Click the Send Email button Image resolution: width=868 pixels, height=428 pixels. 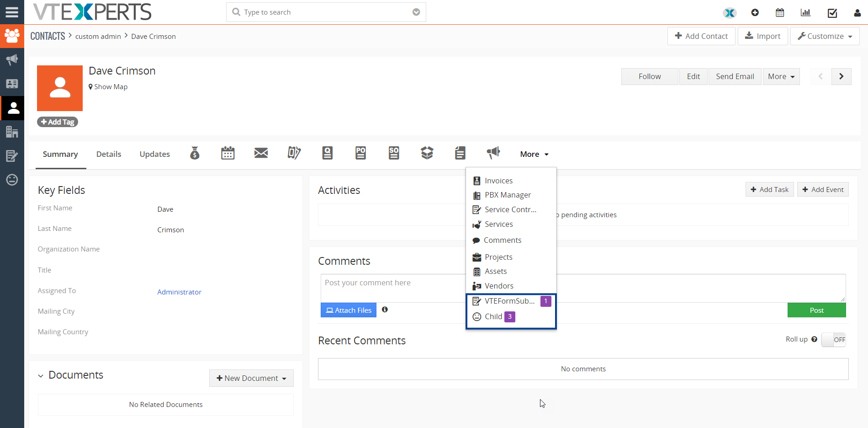[x=735, y=76]
